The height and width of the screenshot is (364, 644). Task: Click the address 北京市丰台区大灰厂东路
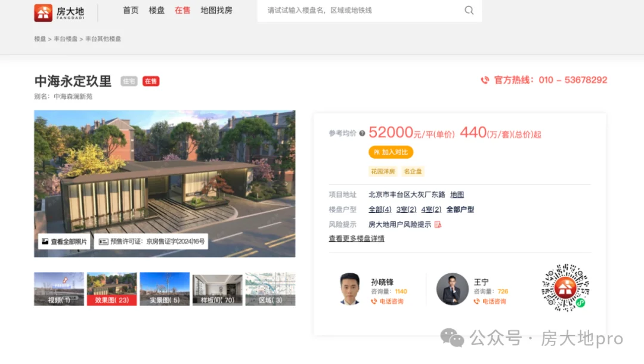pos(407,195)
